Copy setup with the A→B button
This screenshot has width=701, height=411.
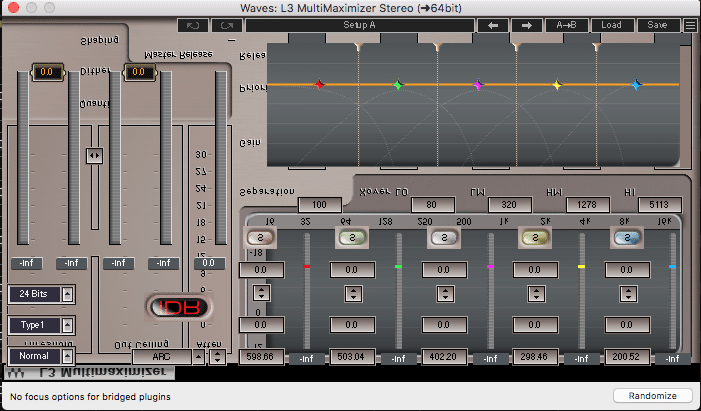566,25
